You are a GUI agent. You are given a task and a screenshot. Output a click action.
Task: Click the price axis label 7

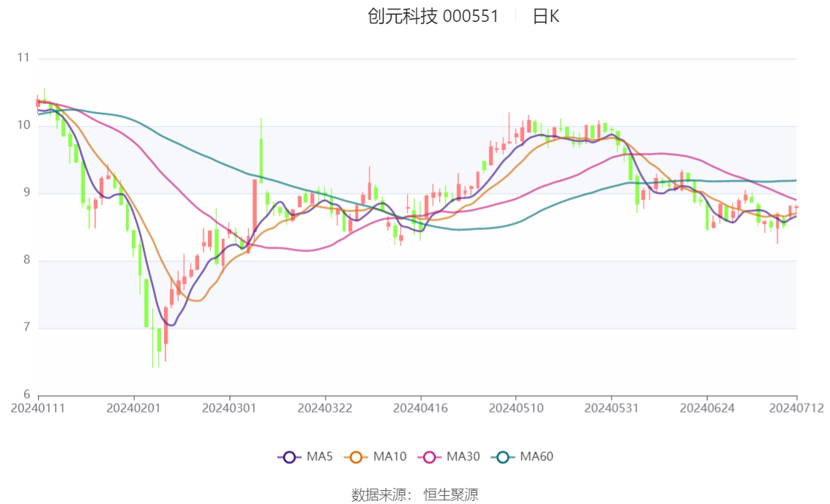(26, 328)
